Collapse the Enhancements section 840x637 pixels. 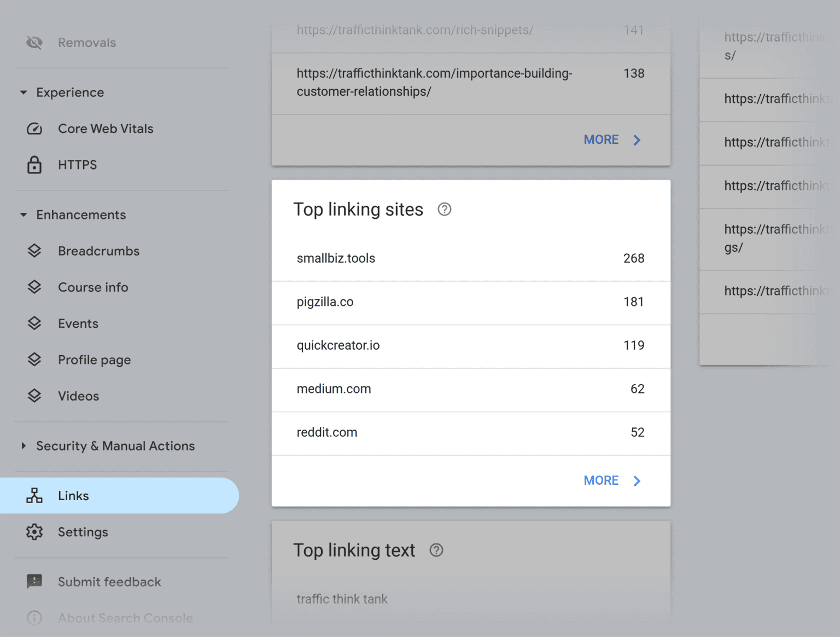click(x=23, y=215)
